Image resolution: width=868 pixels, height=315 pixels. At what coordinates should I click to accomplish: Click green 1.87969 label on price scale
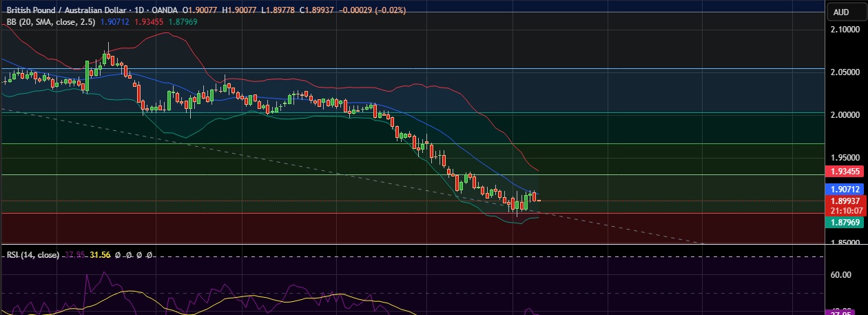tap(845, 222)
